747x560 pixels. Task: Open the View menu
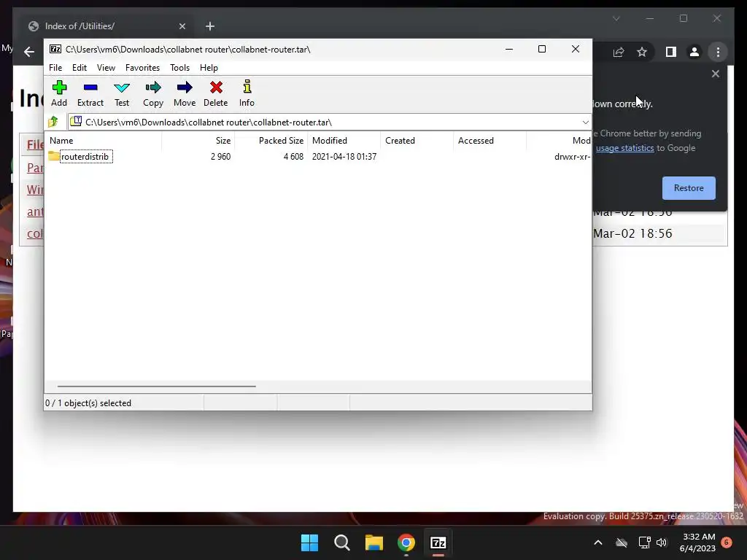(106, 68)
